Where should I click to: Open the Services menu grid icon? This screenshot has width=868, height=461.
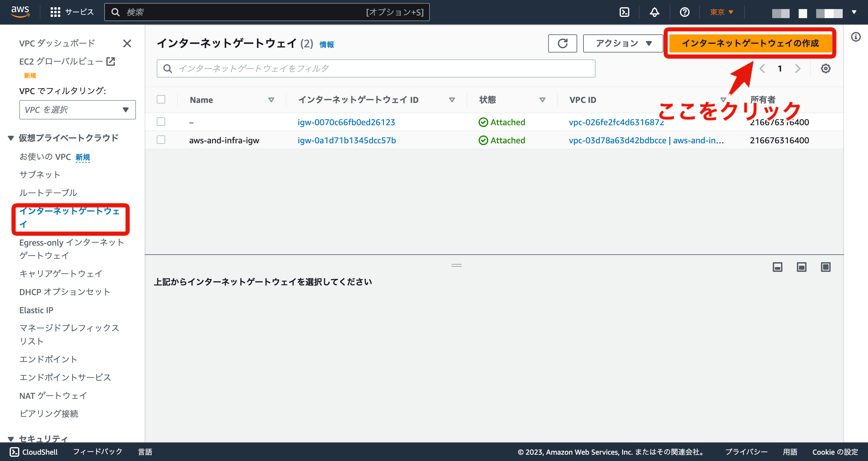55,11
